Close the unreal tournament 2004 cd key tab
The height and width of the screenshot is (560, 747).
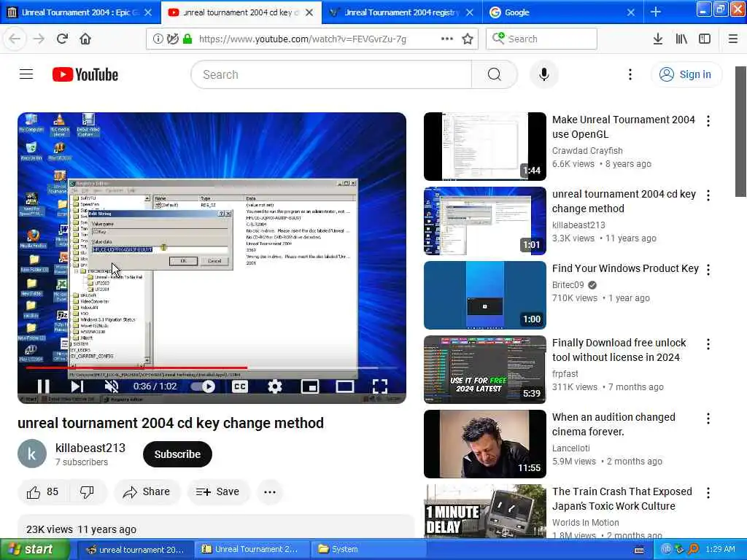point(309,12)
